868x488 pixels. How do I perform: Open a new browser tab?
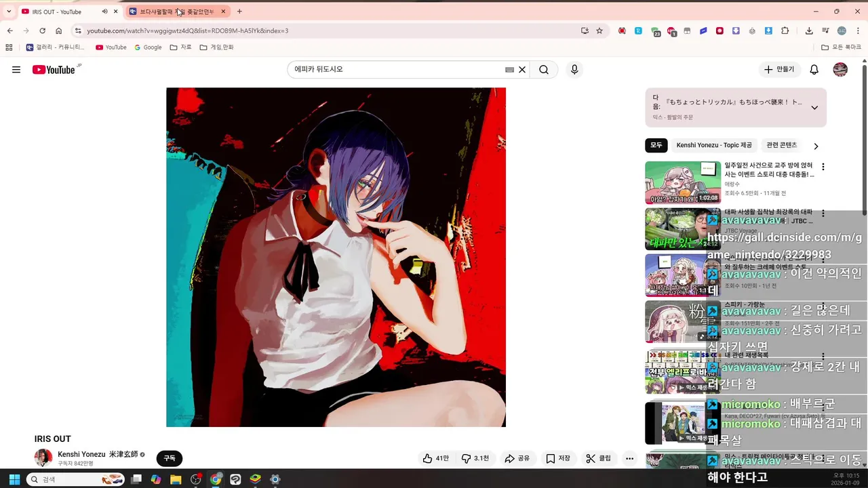click(x=239, y=12)
